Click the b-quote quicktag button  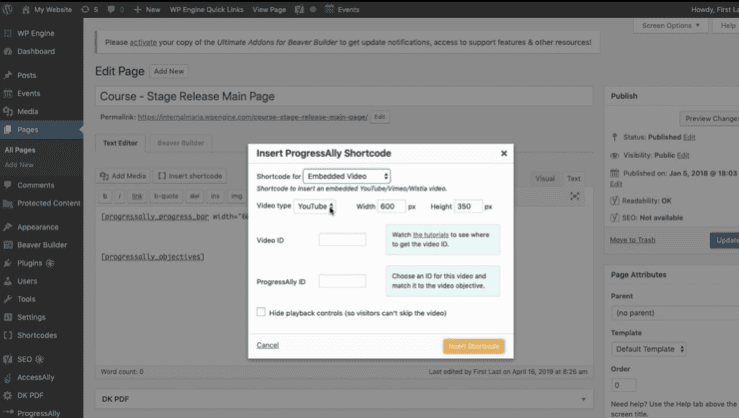[x=166, y=196]
